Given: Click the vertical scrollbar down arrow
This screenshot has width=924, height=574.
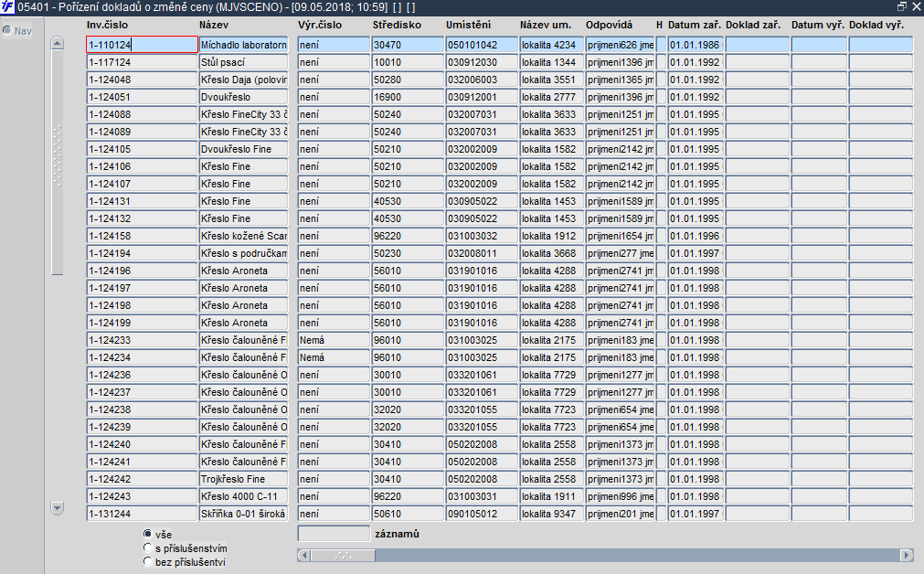Looking at the screenshot, I should pos(58,508).
